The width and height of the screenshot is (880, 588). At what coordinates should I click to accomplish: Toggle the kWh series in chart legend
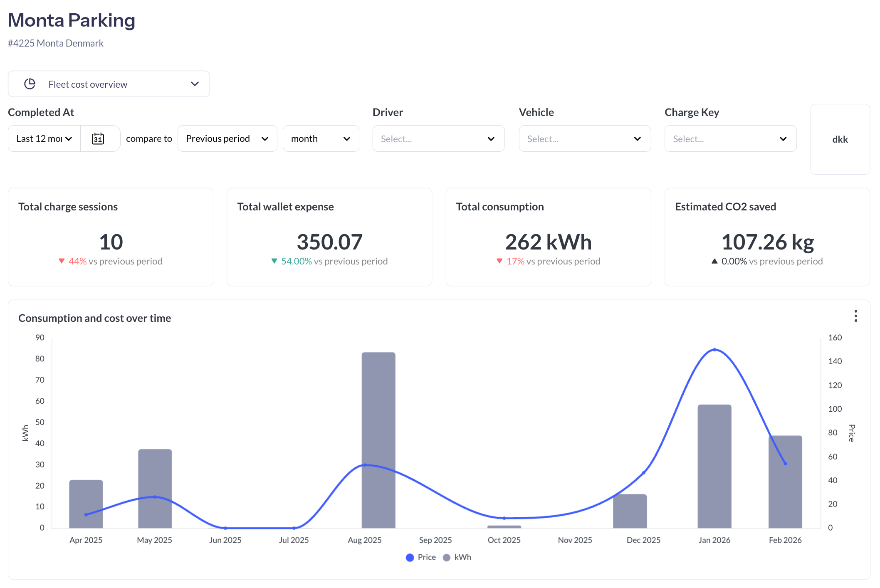pos(457,557)
